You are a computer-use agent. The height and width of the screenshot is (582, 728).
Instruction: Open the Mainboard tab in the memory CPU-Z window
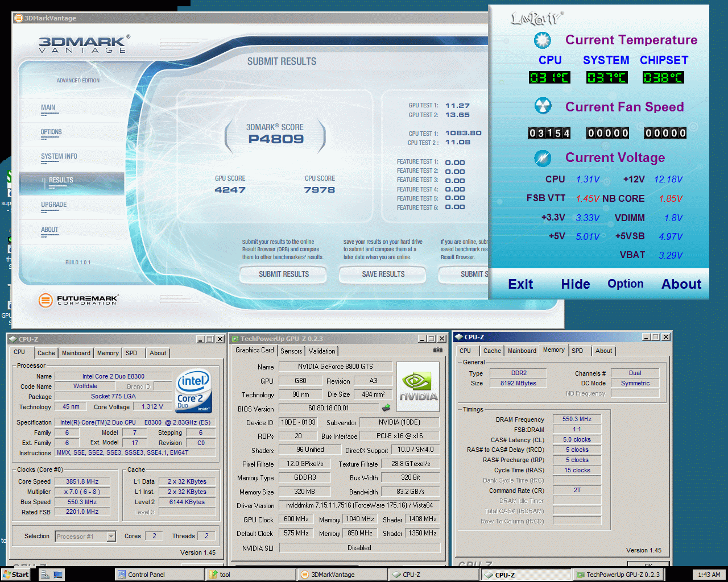(522, 351)
